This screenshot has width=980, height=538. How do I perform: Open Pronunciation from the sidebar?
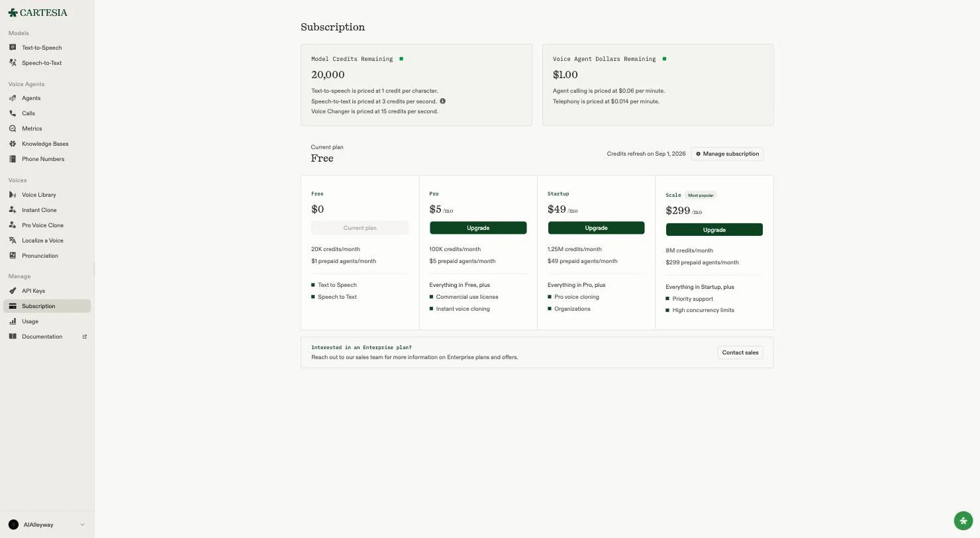(47, 256)
